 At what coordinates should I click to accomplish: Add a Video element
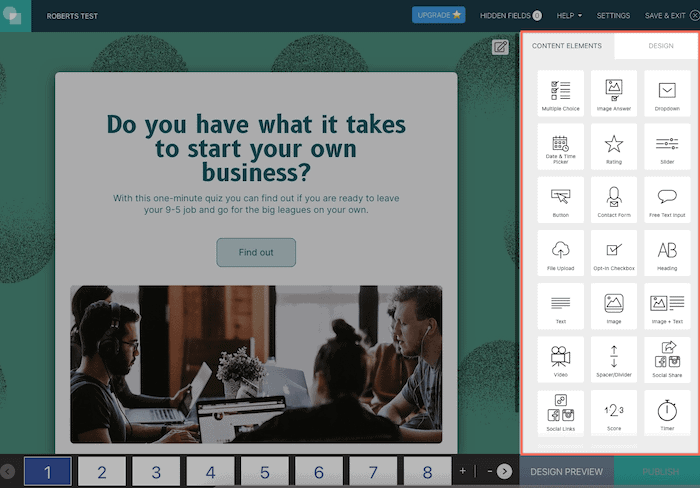[x=560, y=359]
